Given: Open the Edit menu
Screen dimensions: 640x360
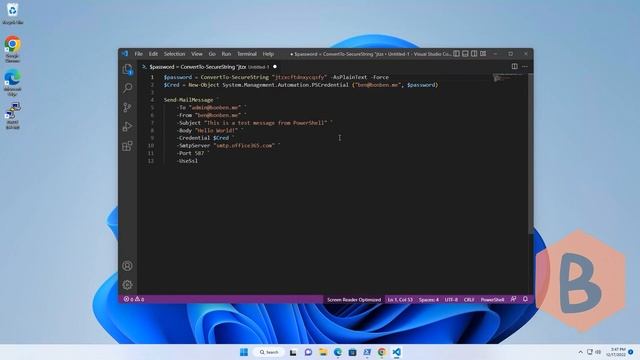Looking at the screenshot, I should [153, 54].
